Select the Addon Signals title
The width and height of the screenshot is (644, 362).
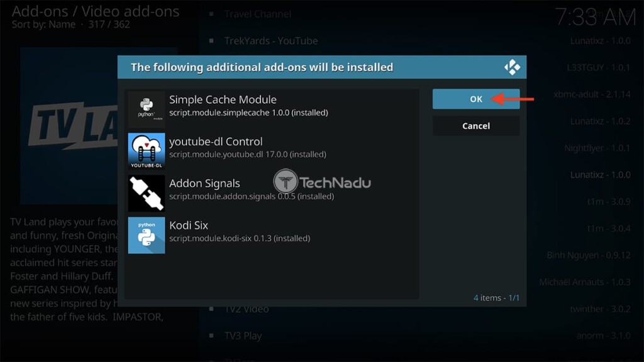click(x=204, y=184)
